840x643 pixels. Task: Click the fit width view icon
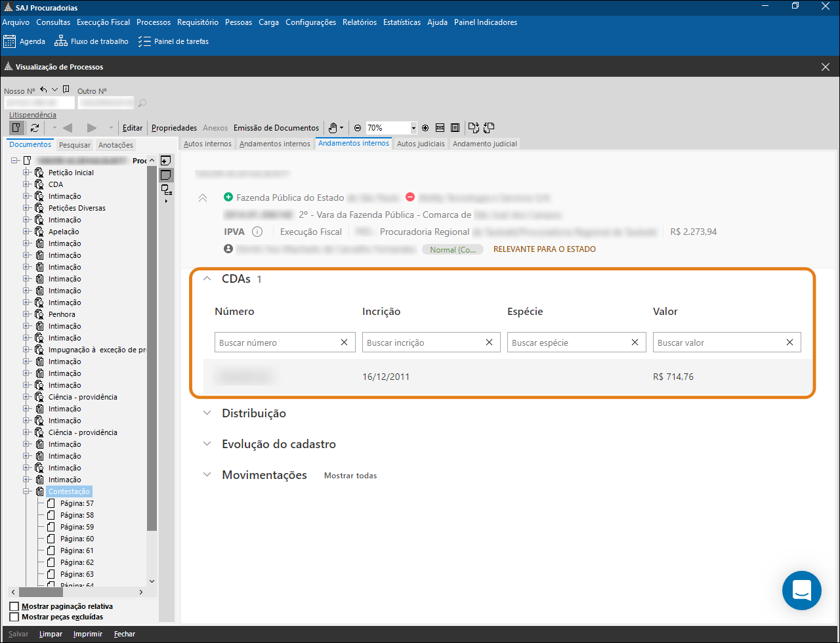(x=439, y=128)
